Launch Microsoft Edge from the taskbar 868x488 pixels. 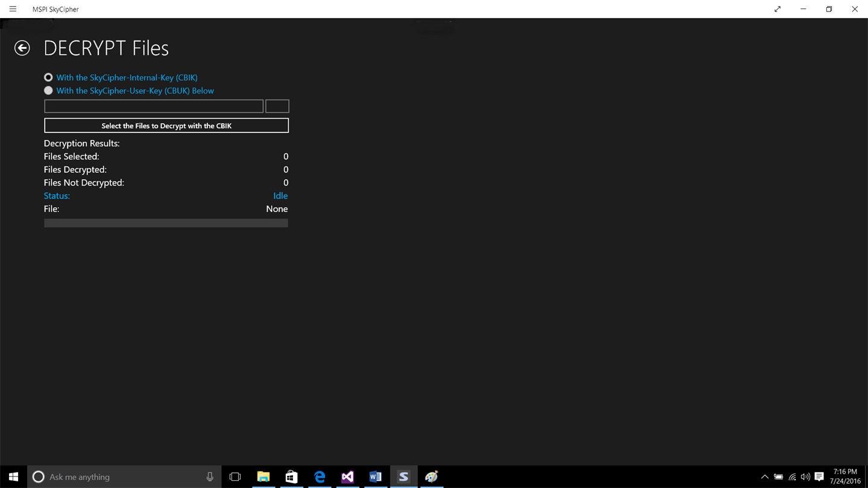click(319, 477)
